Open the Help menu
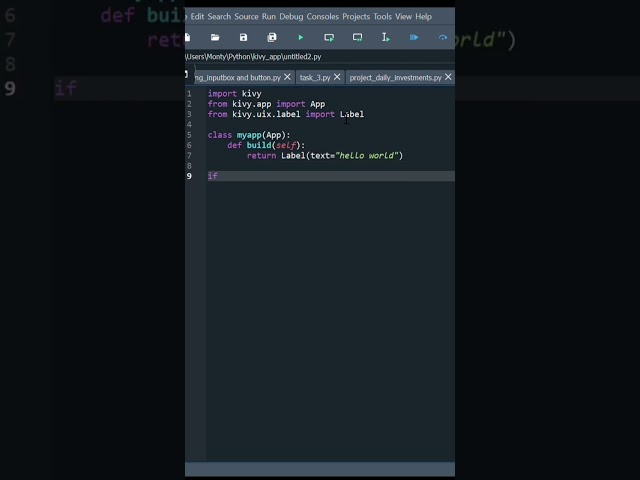The image size is (640, 480). [424, 17]
